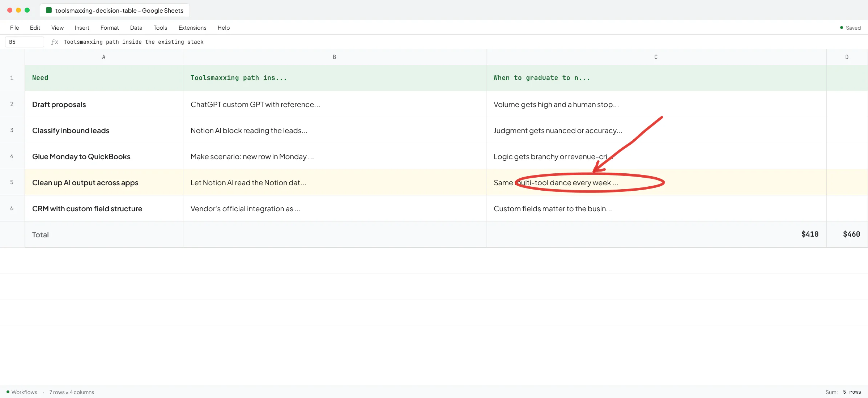Close the window with red button
This screenshot has height=398, width=868.
[x=10, y=10]
